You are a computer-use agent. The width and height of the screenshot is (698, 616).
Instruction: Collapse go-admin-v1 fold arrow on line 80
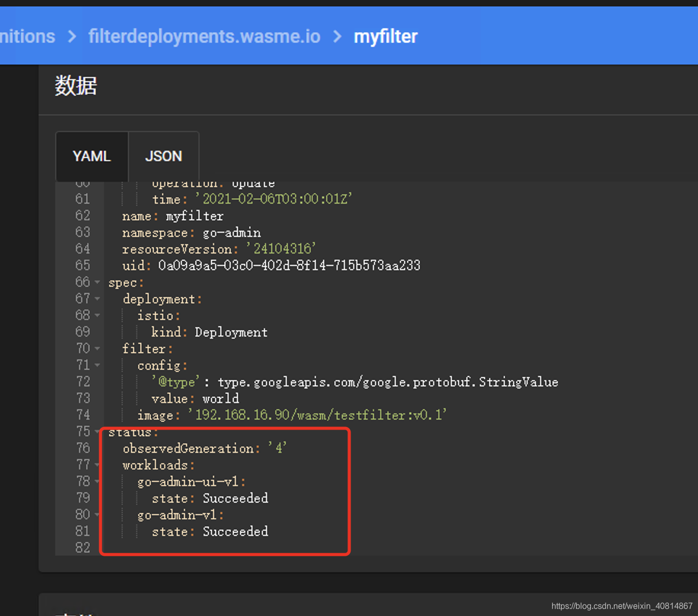[97, 515]
